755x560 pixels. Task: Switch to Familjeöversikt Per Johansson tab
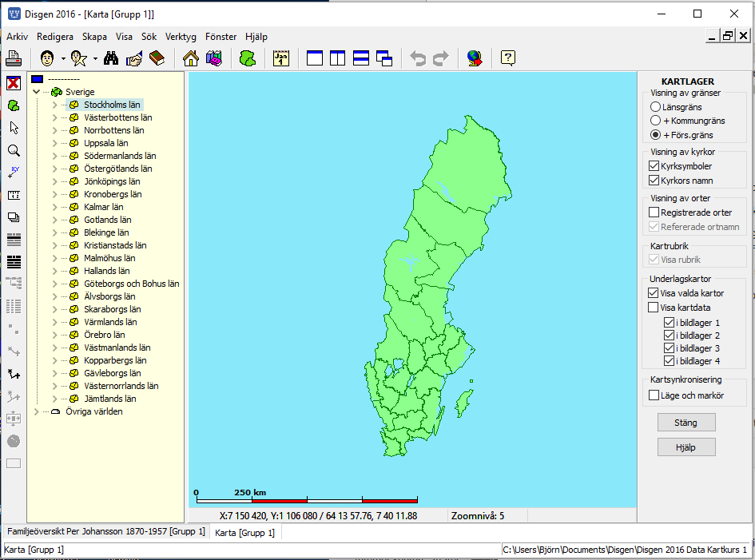tap(106, 531)
